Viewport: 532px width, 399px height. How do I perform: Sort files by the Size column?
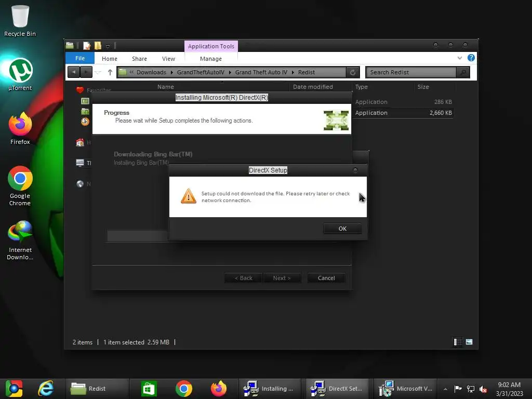pyautogui.click(x=423, y=87)
